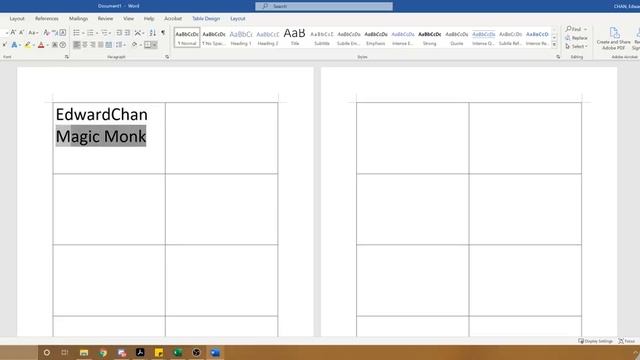This screenshot has width=640, height=360.
Task: Click the highlighted 'Magic Monk' text
Action: pos(101,136)
